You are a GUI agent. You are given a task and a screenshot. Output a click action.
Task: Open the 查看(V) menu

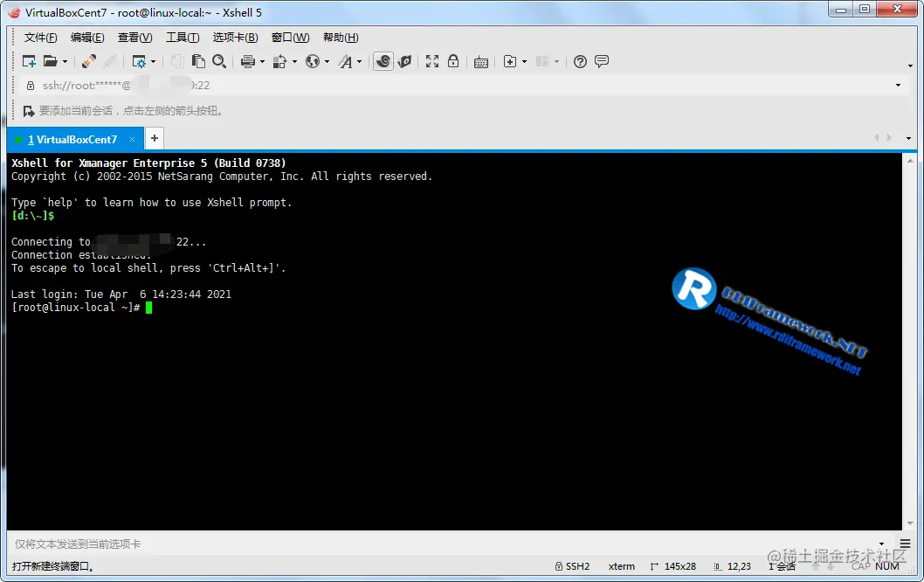pyautogui.click(x=135, y=38)
